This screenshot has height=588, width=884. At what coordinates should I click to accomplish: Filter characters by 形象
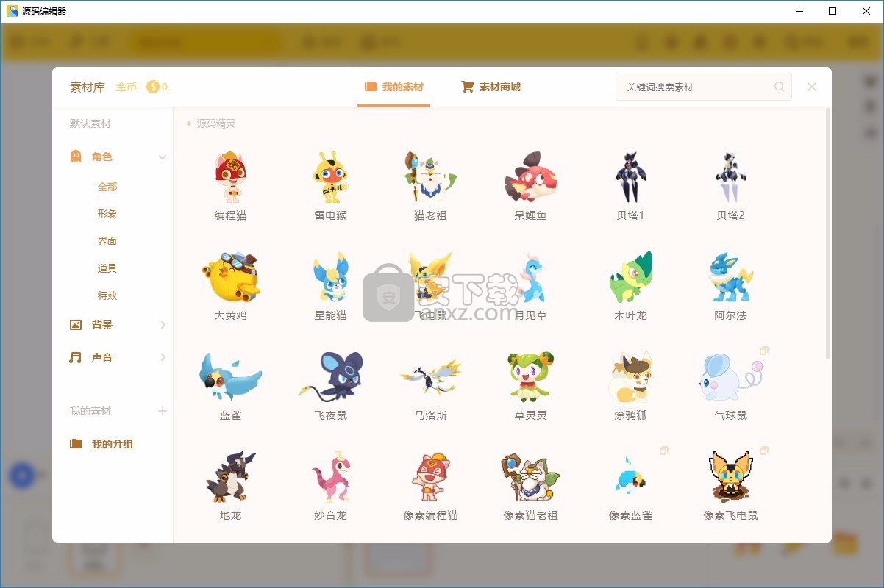pyautogui.click(x=107, y=214)
